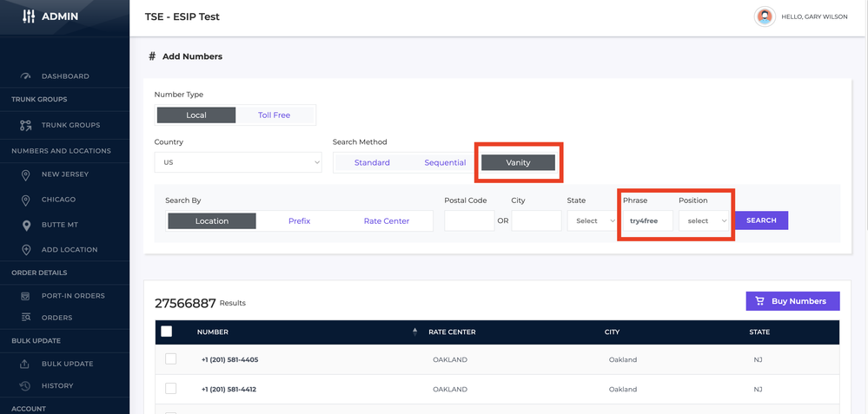Click Gary Wilson's user avatar

pos(765,16)
